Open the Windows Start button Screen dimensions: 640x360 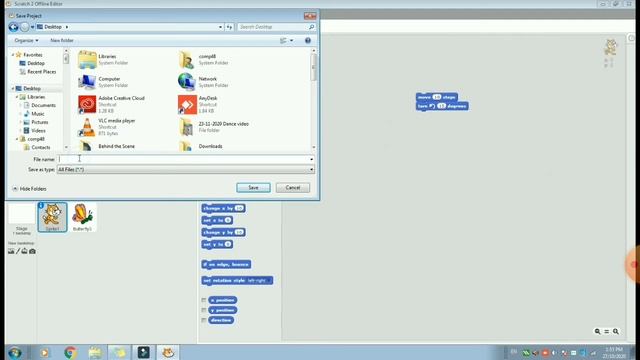pos(15,352)
